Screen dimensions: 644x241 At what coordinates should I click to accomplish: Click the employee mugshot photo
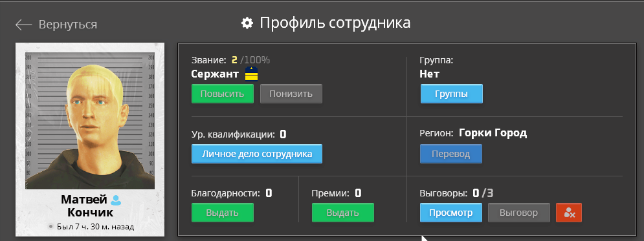(90, 120)
